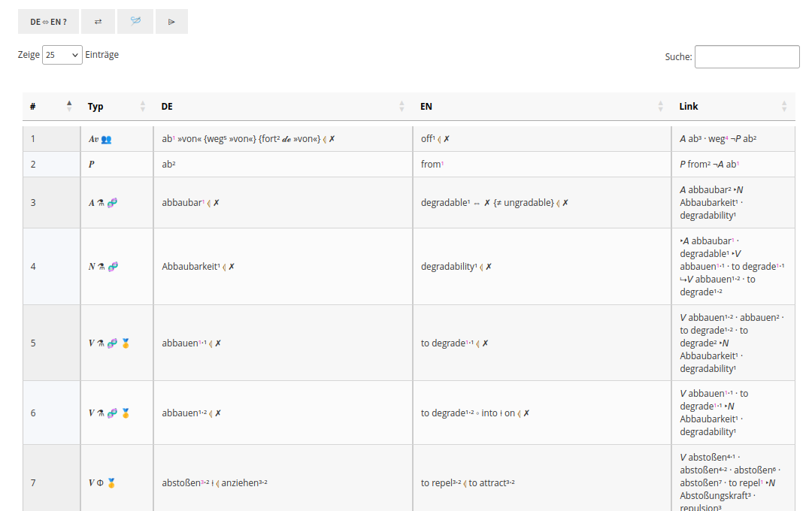Viewport: 812px width, 511px height.
Task: Click the flask icon in row 6
Action: (x=101, y=413)
